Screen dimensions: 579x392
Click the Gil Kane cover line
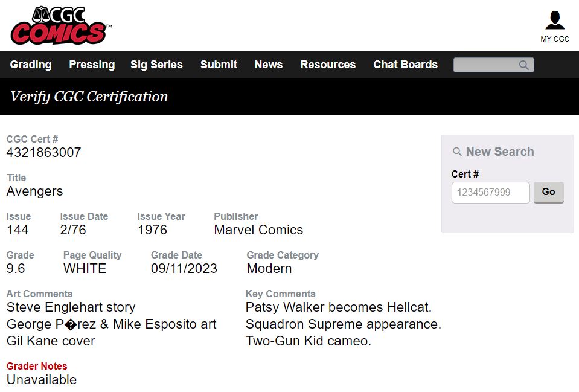(51, 341)
